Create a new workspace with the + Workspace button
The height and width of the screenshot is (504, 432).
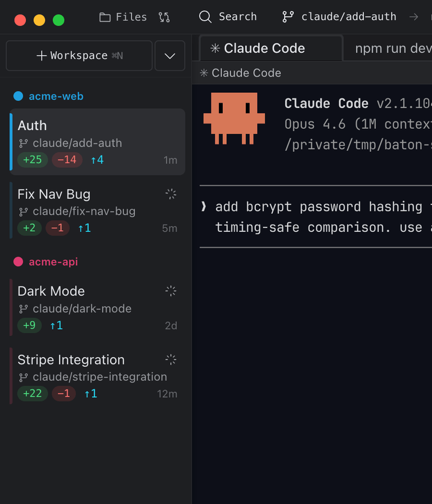coord(79,56)
